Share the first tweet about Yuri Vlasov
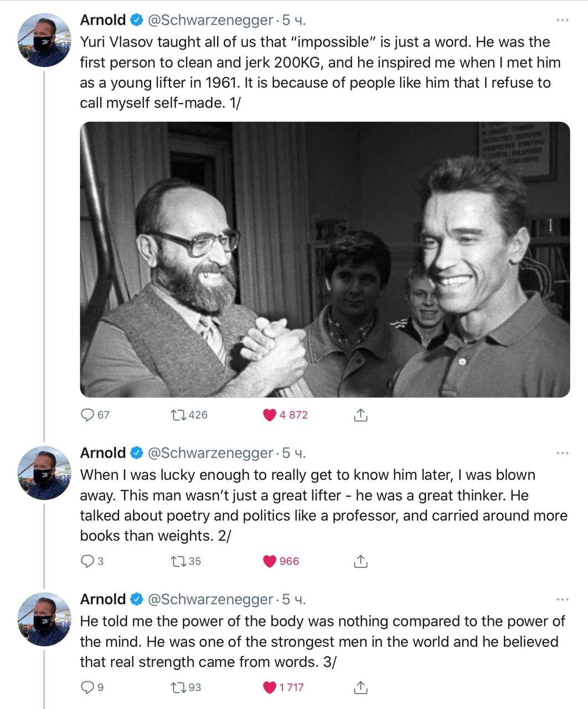Image resolution: width=588 pixels, height=709 pixels. click(x=360, y=415)
